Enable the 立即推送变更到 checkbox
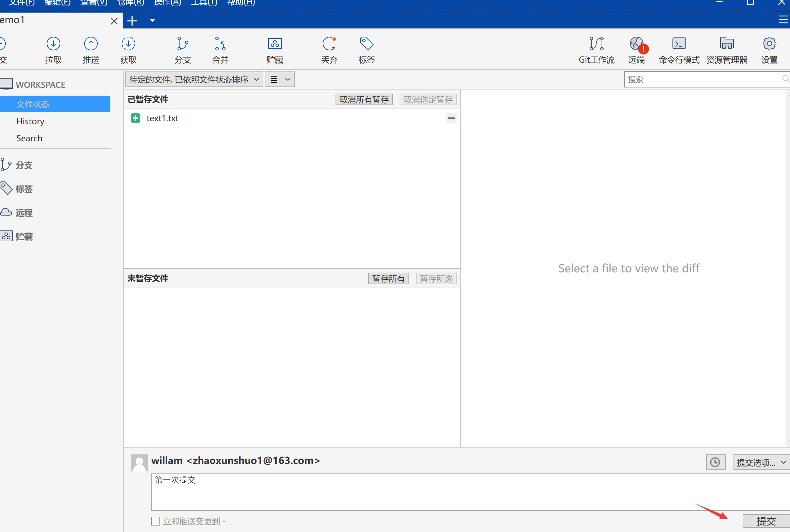 click(x=156, y=521)
